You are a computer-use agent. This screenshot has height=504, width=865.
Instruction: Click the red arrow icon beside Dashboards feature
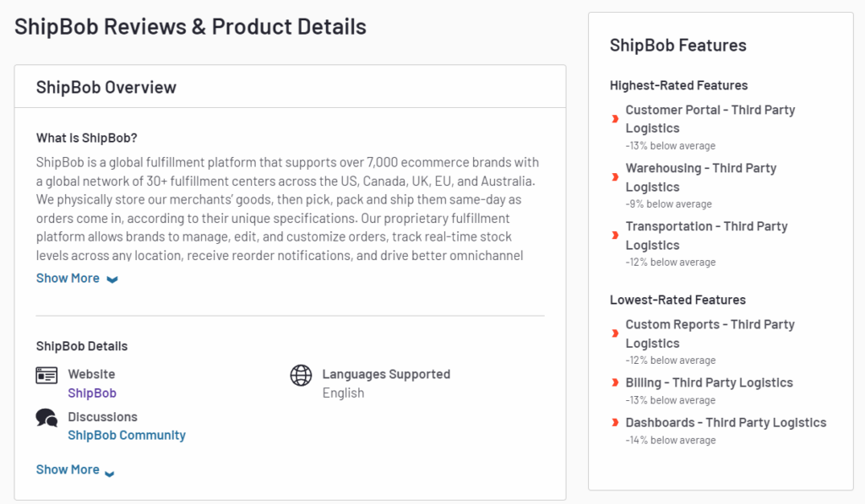click(614, 422)
